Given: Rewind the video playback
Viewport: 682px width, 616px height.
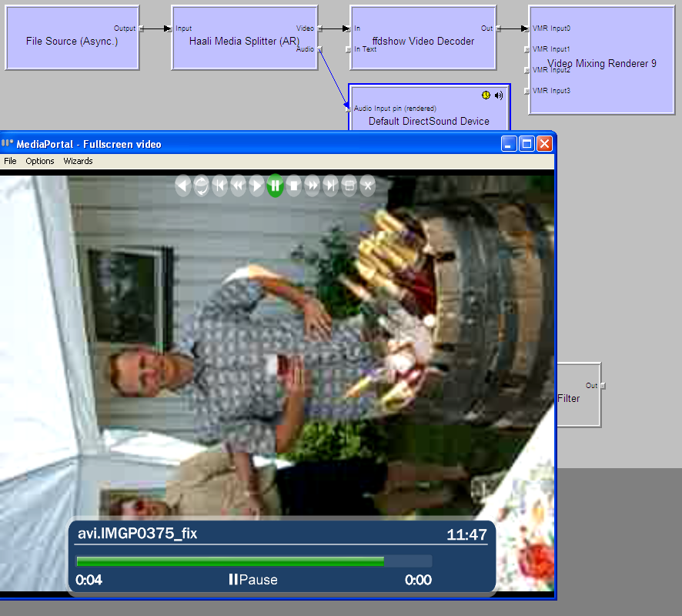Looking at the screenshot, I should 239,186.
